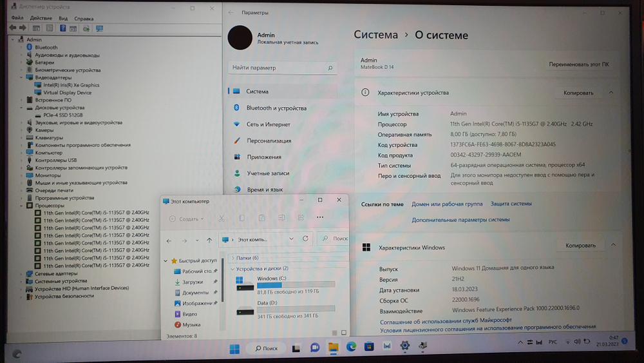Collapse Характеристики устройства section chevron
This screenshot has height=363, width=644.
[611, 92]
